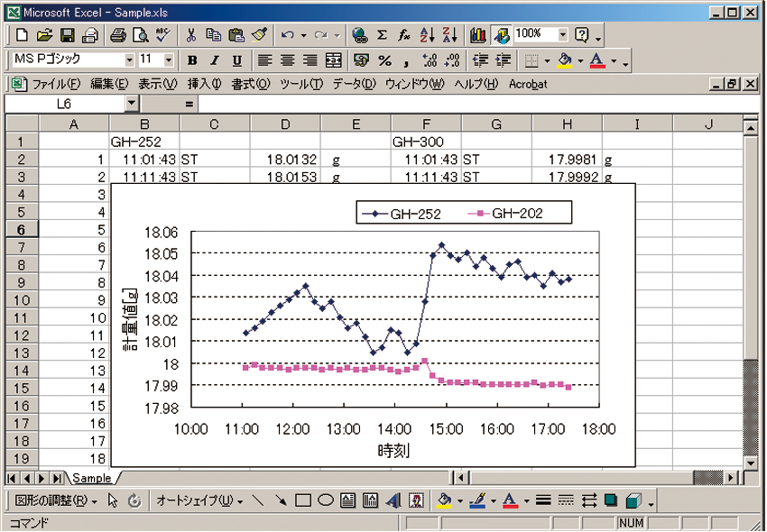Click the yellow fill color bucket
The height and width of the screenshot is (532, 767).
point(566,60)
